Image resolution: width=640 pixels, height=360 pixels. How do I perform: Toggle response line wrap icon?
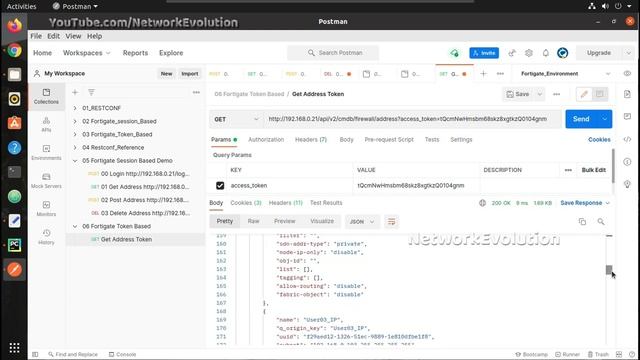click(x=391, y=222)
